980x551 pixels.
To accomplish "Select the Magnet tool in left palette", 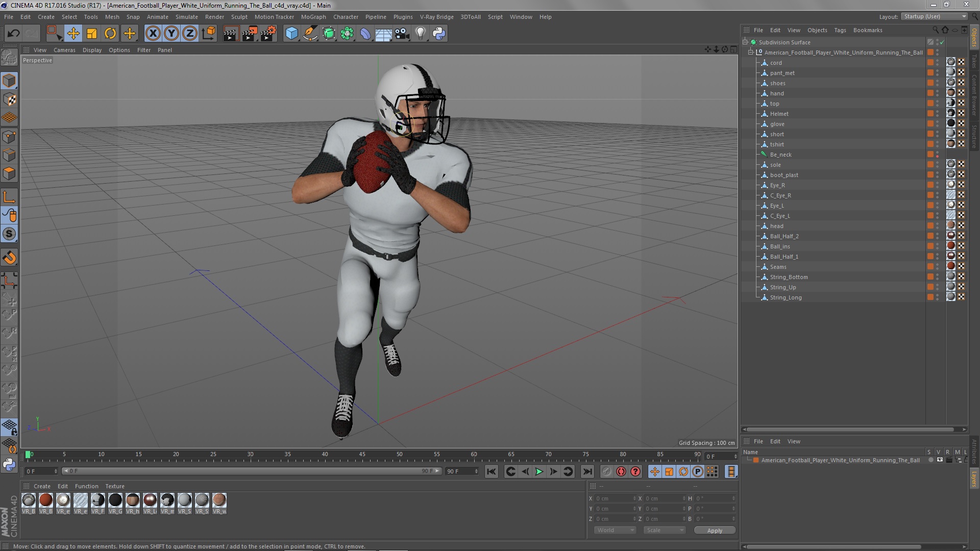I will [x=9, y=258].
